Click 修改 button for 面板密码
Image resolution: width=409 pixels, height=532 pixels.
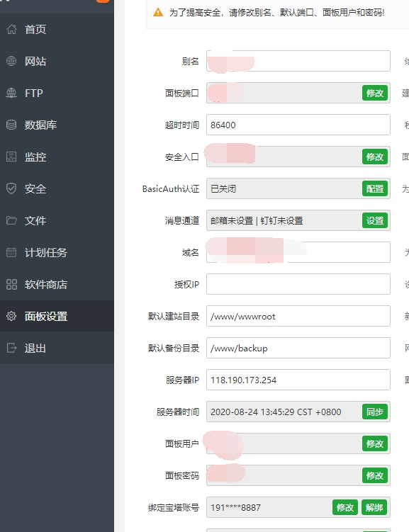(x=375, y=475)
